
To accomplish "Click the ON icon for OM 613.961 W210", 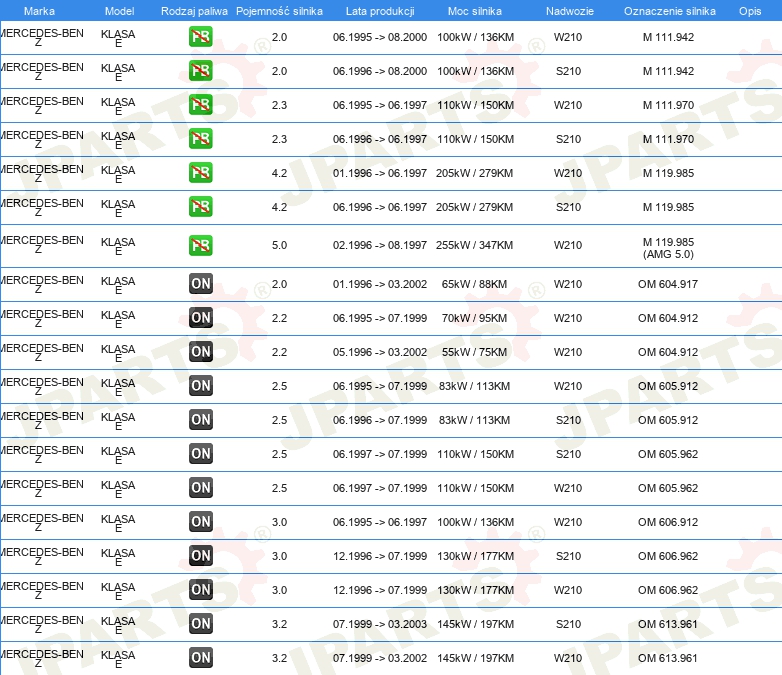I will pos(200,658).
